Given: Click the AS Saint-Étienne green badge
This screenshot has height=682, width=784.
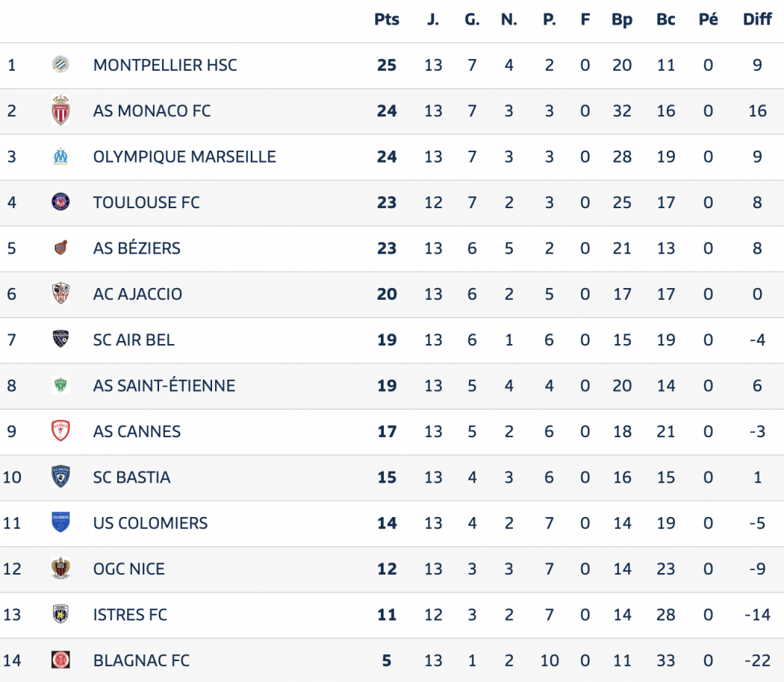Looking at the screenshot, I should [x=60, y=385].
